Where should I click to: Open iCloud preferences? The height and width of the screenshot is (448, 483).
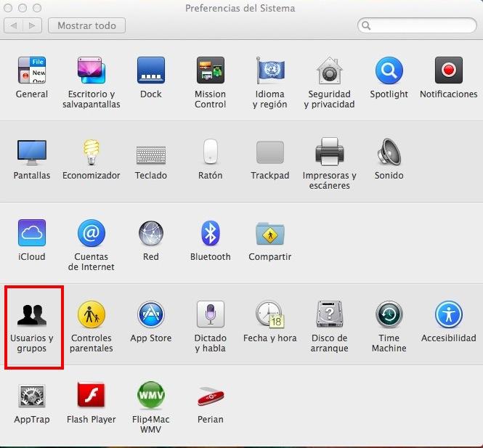(32, 234)
